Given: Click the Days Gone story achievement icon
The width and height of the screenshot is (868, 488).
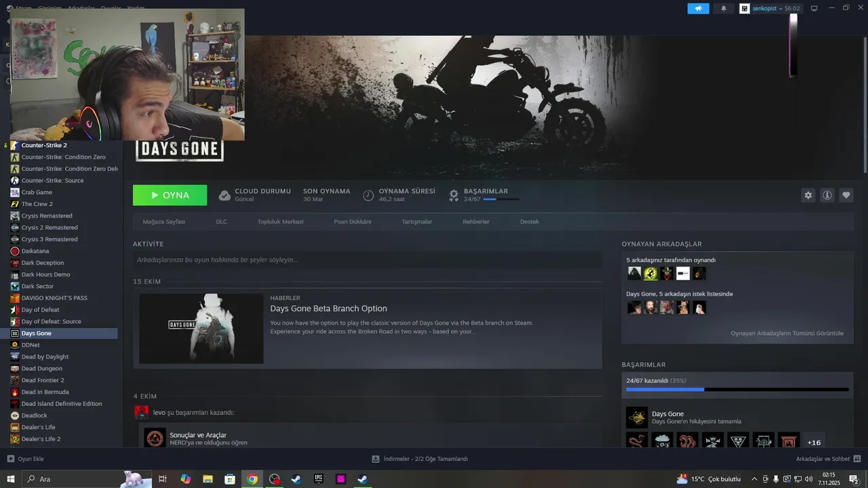Looking at the screenshot, I should click(x=637, y=418).
